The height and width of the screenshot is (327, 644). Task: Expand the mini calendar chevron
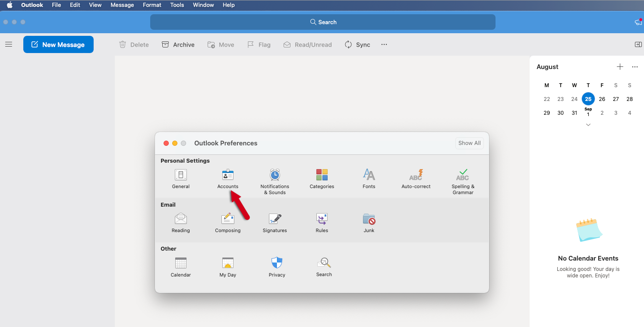[x=588, y=125]
